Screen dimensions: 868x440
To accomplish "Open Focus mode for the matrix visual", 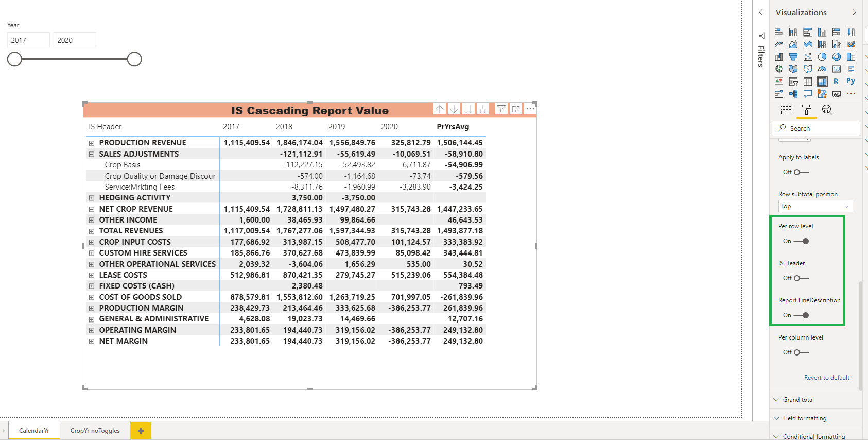I will [x=515, y=109].
